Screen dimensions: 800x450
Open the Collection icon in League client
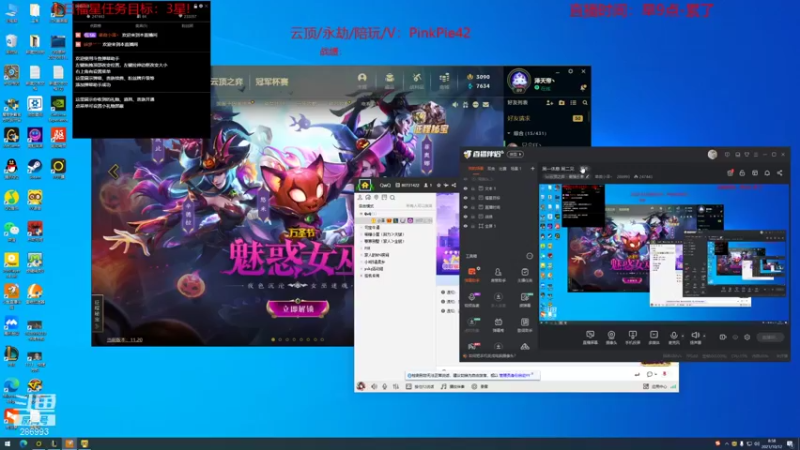[389, 78]
